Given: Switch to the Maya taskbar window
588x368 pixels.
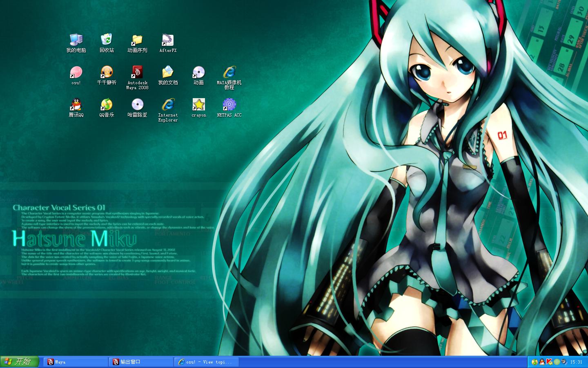Looking at the screenshot, I should (76, 362).
